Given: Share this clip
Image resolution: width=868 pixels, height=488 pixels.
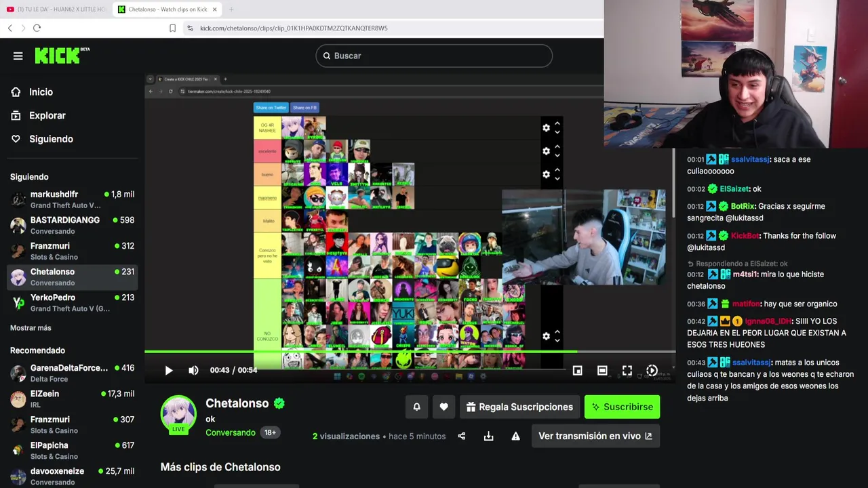Looking at the screenshot, I should (x=462, y=436).
